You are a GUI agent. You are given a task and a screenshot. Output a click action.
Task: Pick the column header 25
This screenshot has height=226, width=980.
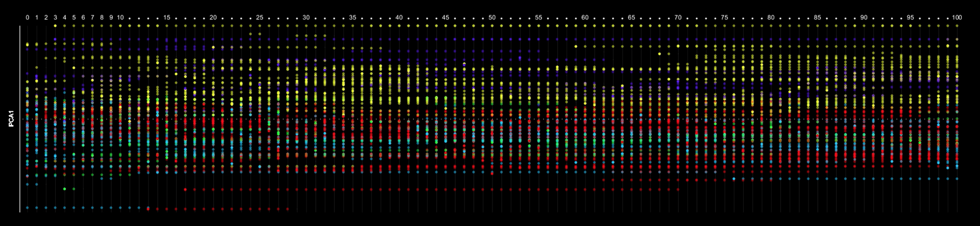point(260,18)
